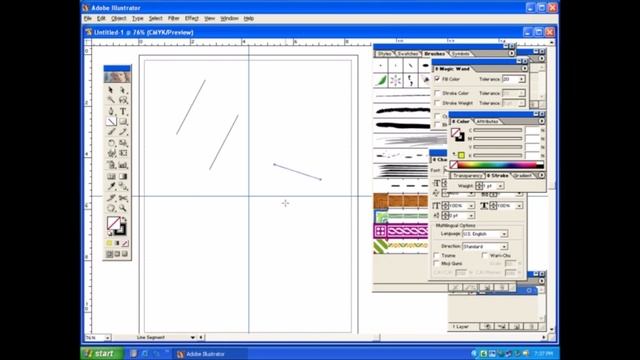Choose the Lasso tool in toolbox
640x360 pixels.
tap(123, 100)
